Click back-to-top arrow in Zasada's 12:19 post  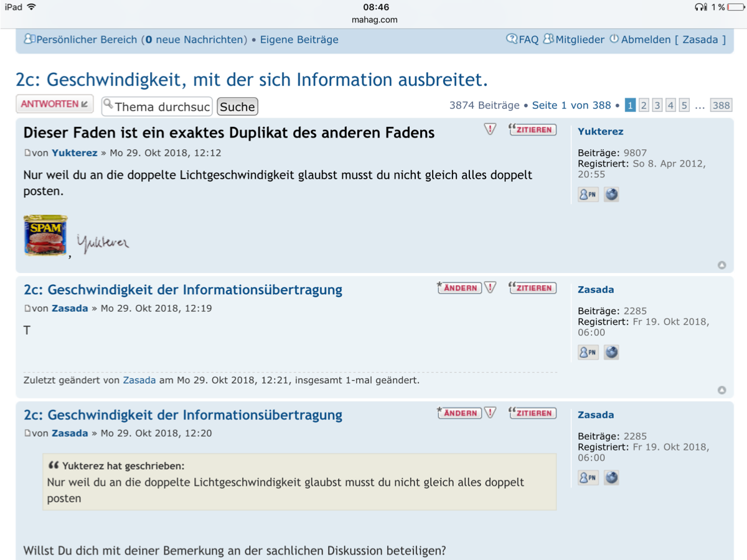coord(721,390)
